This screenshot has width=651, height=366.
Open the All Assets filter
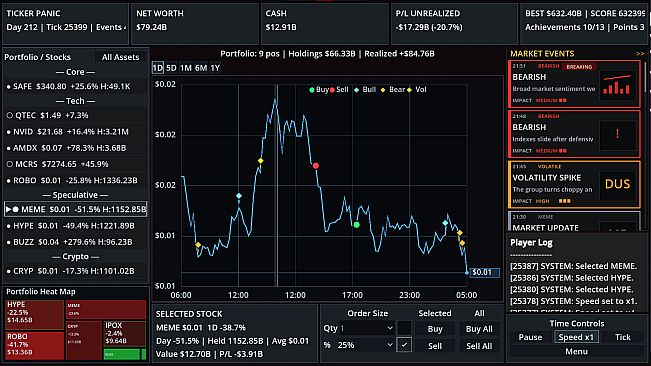point(120,57)
